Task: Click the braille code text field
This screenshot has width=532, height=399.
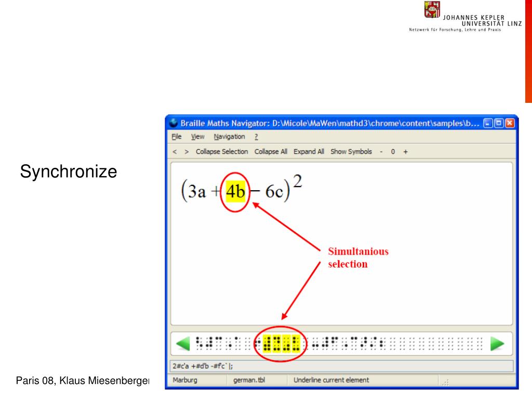Action: click(x=342, y=366)
